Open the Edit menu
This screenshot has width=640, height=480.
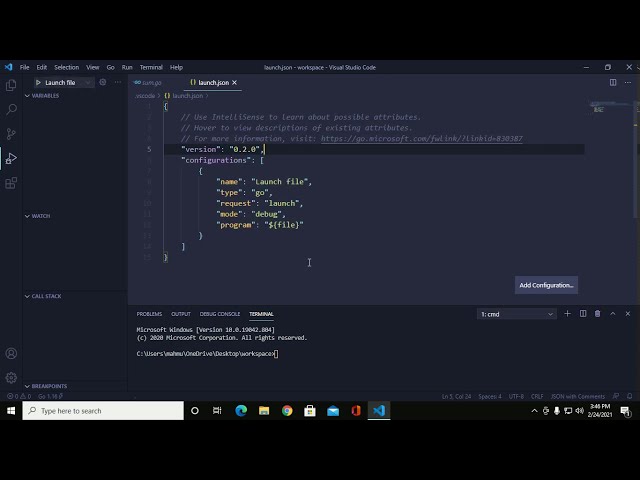click(42, 67)
